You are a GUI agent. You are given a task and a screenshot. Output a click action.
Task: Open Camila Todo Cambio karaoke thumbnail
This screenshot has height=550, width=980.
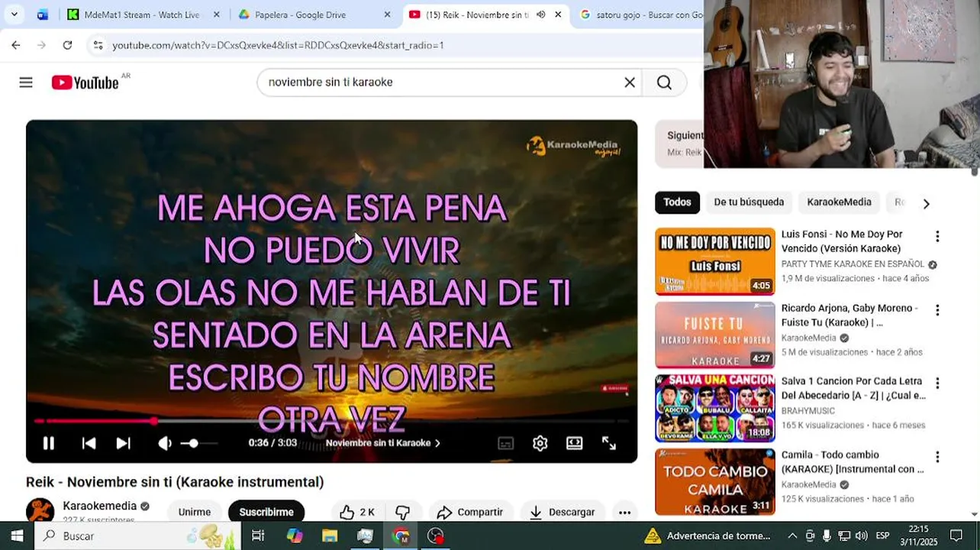(715, 481)
